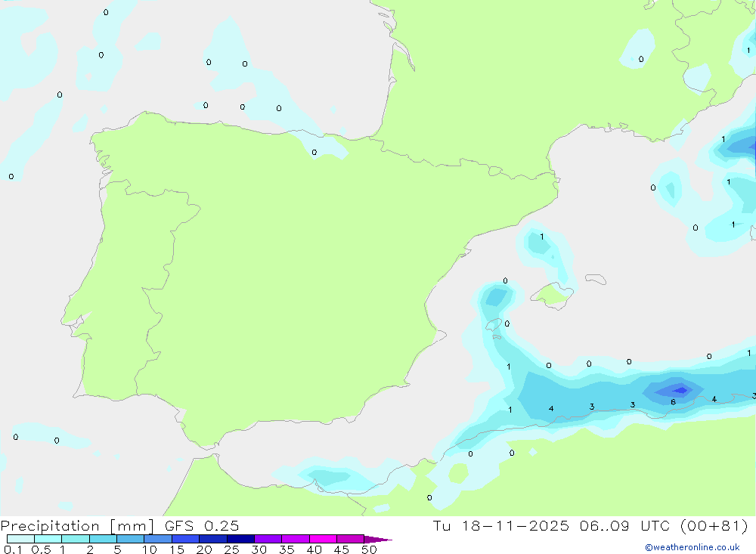This screenshot has height=554, width=756.
Task: Click the legend label 30
Action: click(259, 549)
